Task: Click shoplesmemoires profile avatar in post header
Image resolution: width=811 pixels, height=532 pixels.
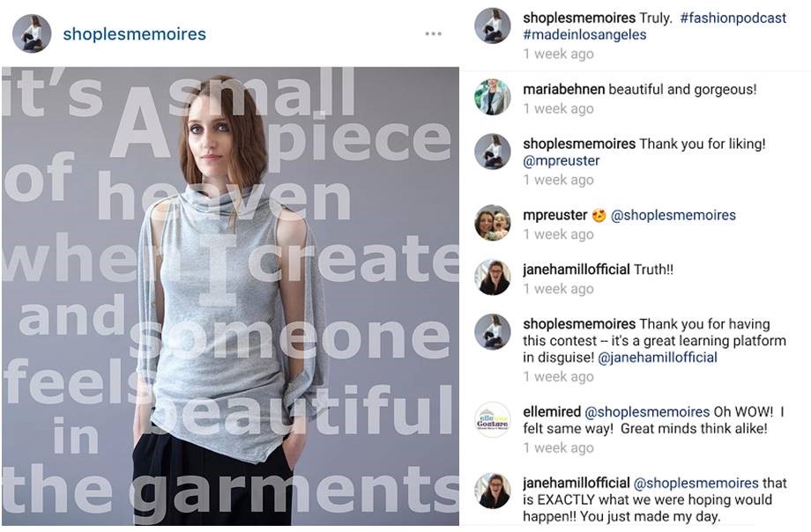Action: 32,33
